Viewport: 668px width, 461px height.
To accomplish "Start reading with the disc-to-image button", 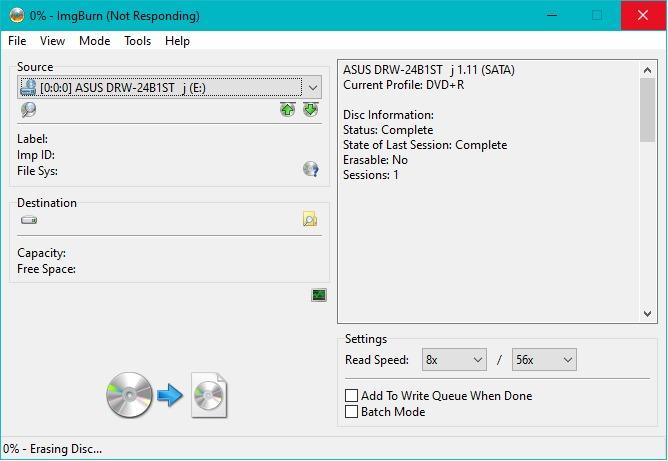I will coord(167,395).
